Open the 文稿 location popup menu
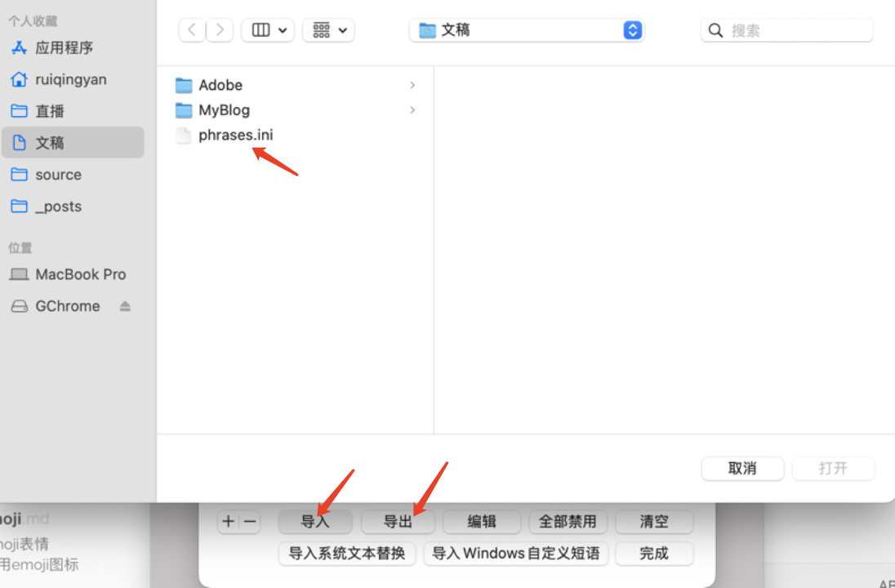895x588 pixels. tap(526, 29)
